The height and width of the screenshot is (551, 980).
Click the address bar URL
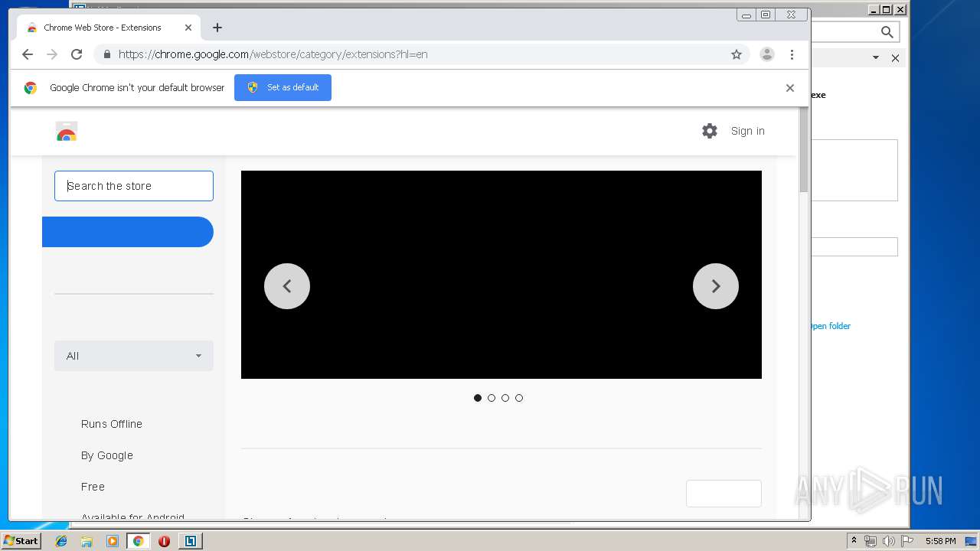273,54
